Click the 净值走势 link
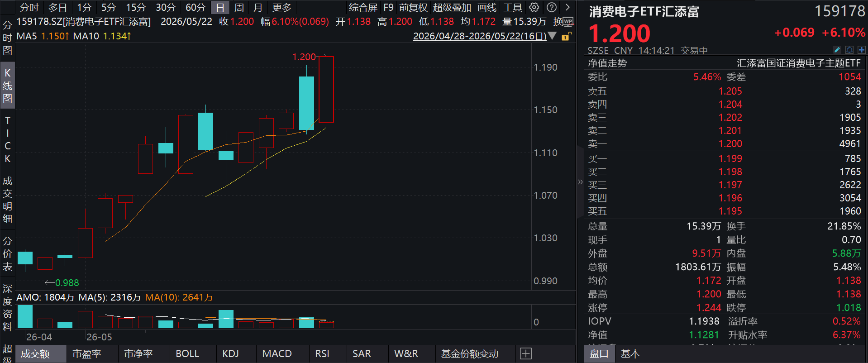Screen dimensions: 868x363 (x=607, y=63)
